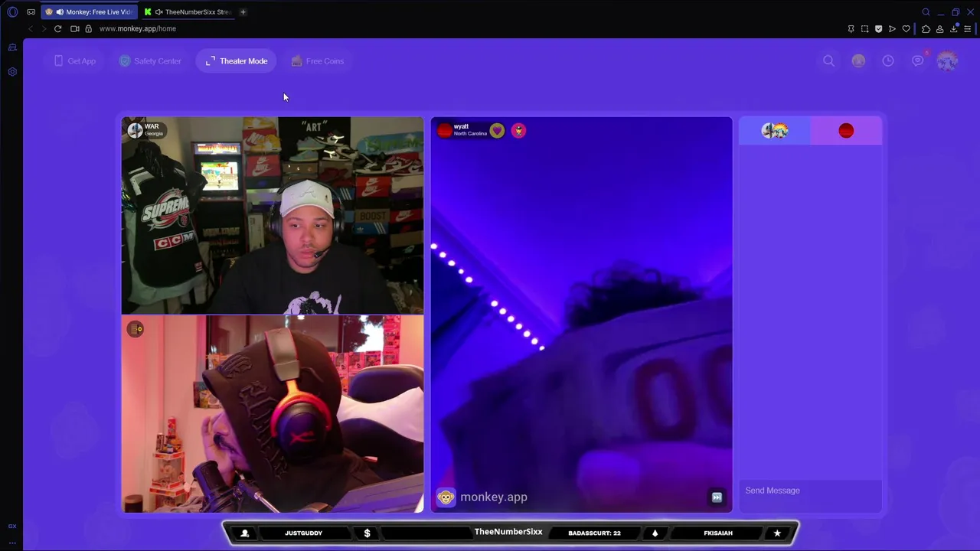This screenshot has width=980, height=551.
Task: Click the bottom-left red headset video feed
Action: 273,414
